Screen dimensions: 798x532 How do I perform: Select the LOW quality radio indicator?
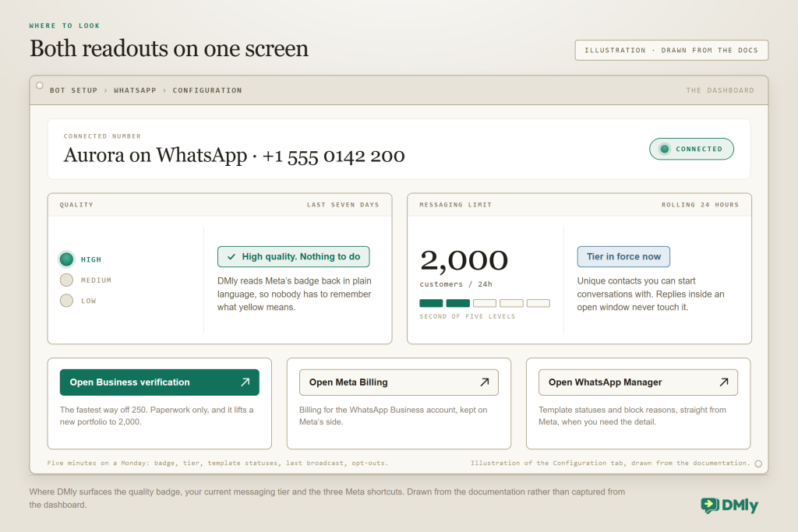coord(67,301)
